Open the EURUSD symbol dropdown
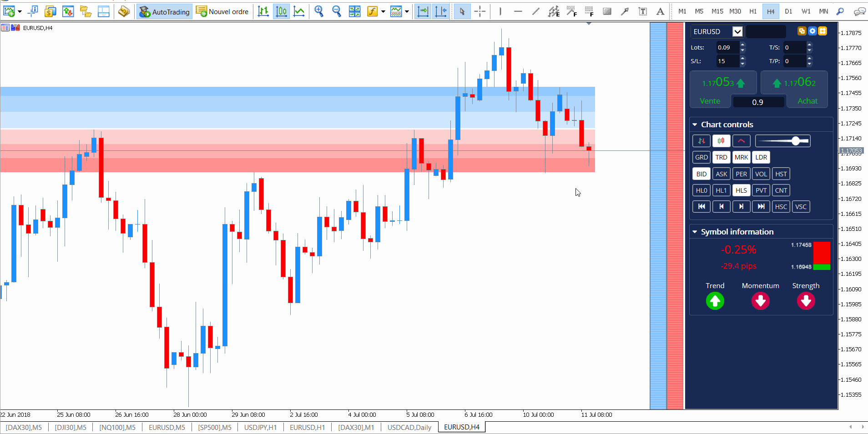The image size is (868, 434). pos(737,31)
